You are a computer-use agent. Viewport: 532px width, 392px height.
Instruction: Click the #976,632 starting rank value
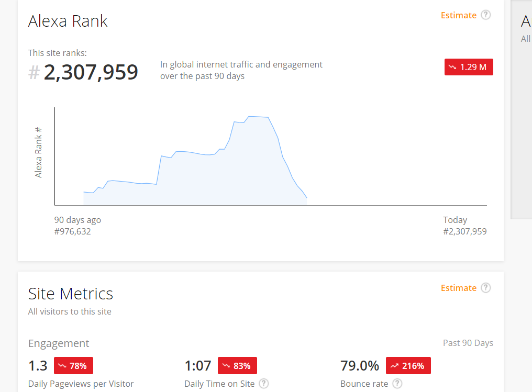pyautogui.click(x=73, y=231)
